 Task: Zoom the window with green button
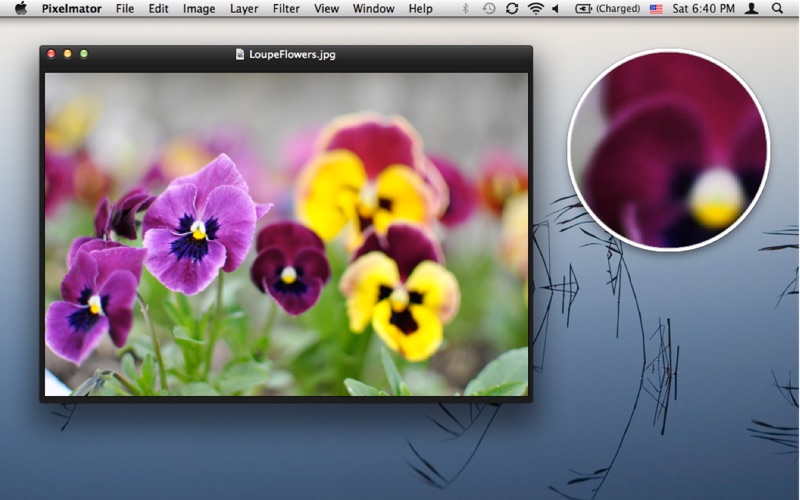click(84, 54)
